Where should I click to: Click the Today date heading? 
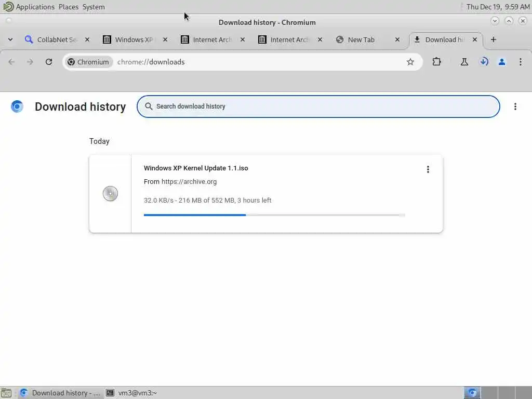click(99, 141)
